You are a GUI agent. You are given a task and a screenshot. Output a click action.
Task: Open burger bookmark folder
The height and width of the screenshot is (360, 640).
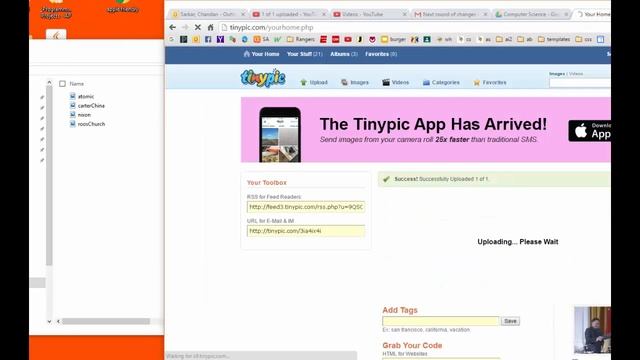pyautogui.click(x=393, y=40)
